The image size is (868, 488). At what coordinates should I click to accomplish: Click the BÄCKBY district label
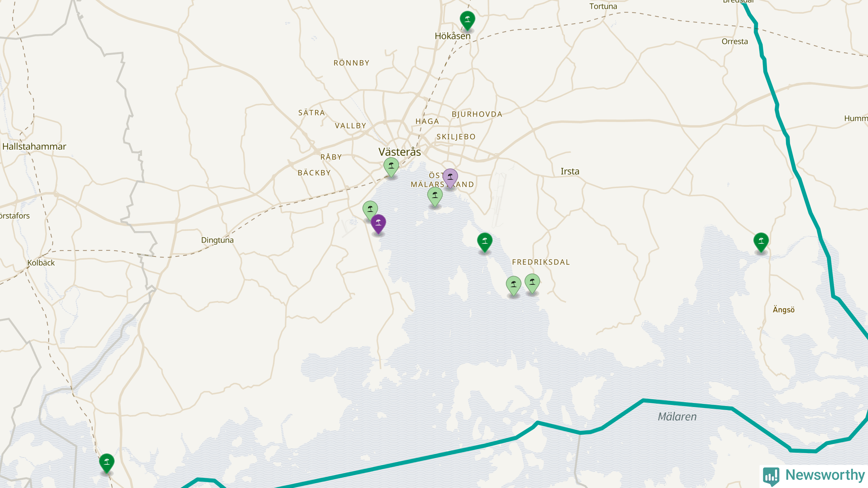[x=314, y=173]
